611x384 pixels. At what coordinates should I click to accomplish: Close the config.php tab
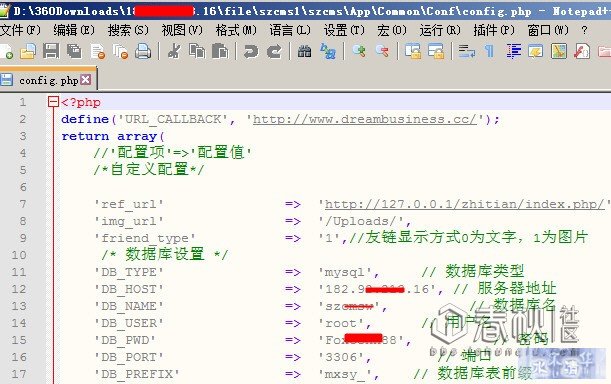tap(86, 80)
